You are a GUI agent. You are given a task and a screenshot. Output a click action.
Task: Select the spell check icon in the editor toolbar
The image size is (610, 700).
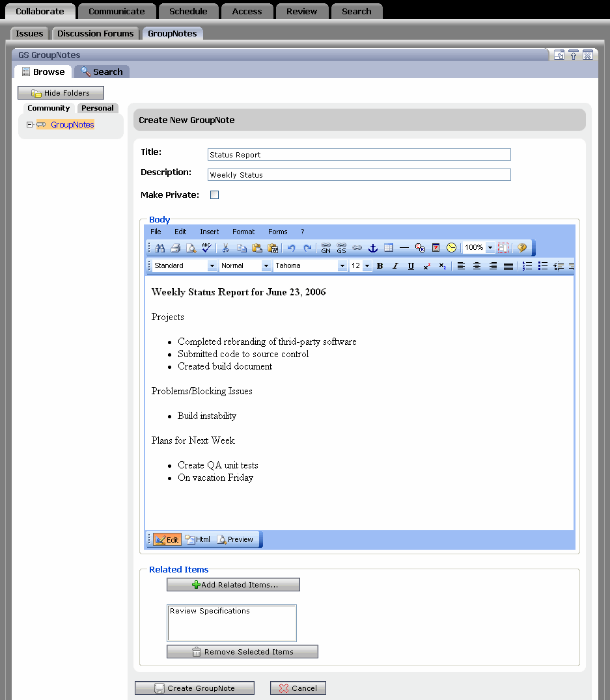point(207,248)
